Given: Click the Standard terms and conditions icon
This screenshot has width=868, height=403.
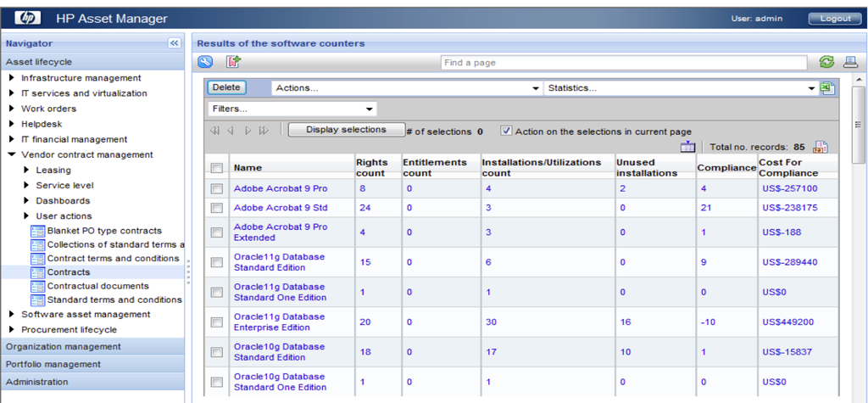Looking at the screenshot, I should (x=37, y=299).
